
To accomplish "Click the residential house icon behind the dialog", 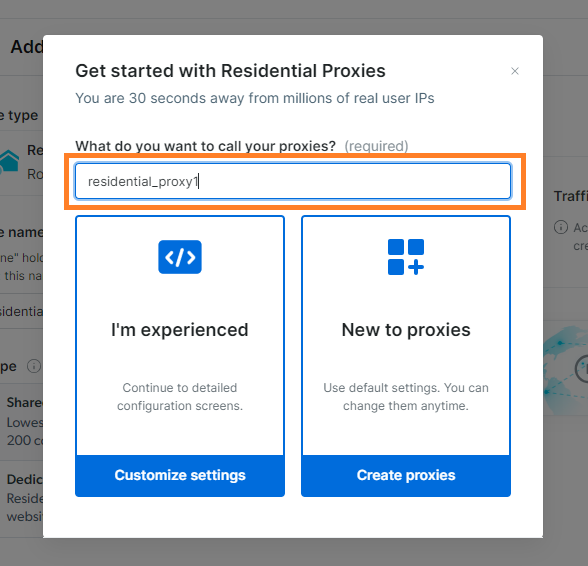I will tap(10, 161).
